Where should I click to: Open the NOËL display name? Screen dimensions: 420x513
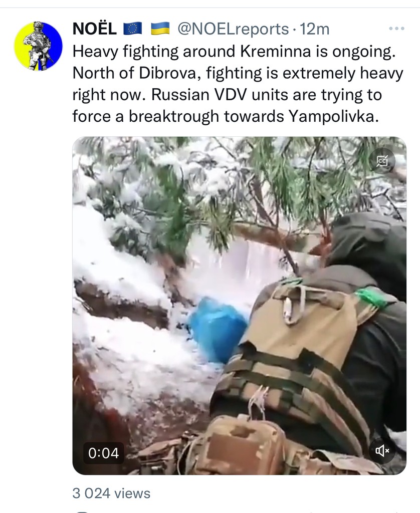[95, 29]
